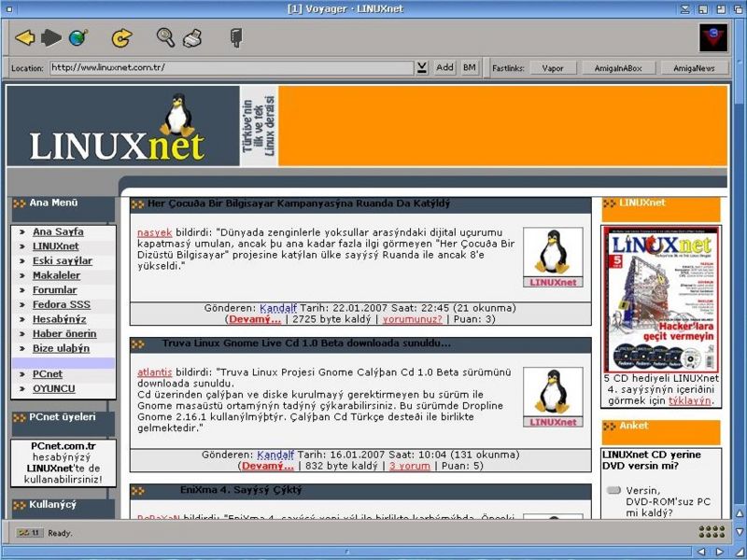Select the 'Versin, DVD-ROM'suz PC' poll option
Image resolution: width=747 pixels, height=560 pixels.
coord(613,490)
